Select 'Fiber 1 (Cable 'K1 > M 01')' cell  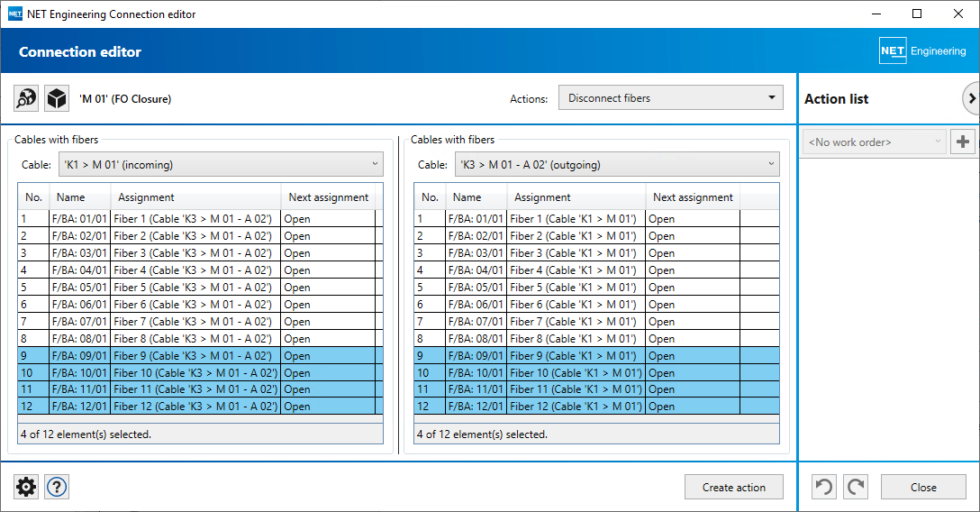pyautogui.click(x=576, y=219)
